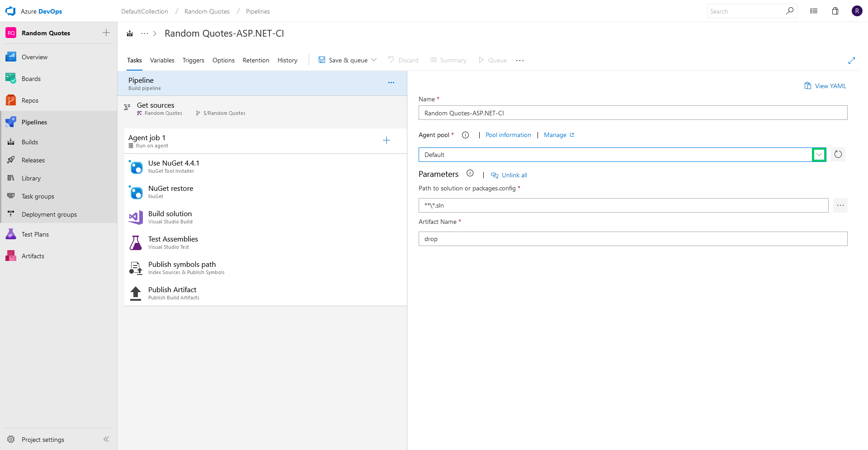Open the Pipeline row ellipsis menu
This screenshot has height=450, width=868.
click(391, 83)
